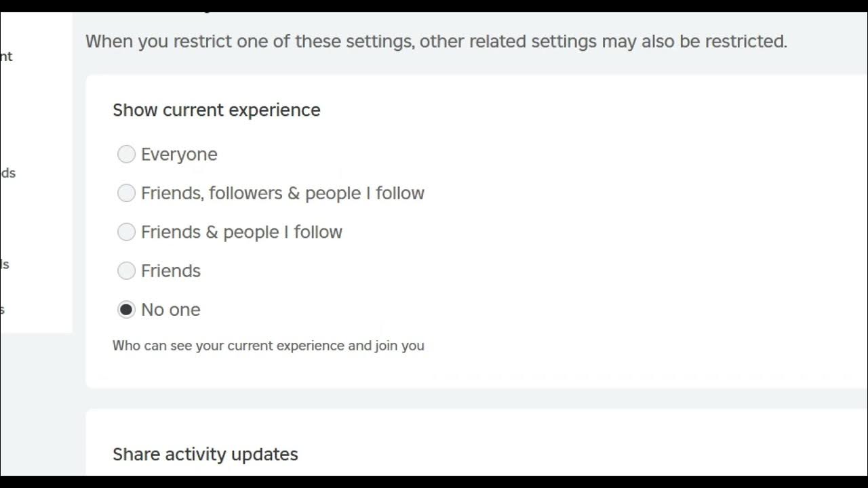The height and width of the screenshot is (488, 868).
Task: Select the "Everyone" radio button
Action: [x=126, y=155]
